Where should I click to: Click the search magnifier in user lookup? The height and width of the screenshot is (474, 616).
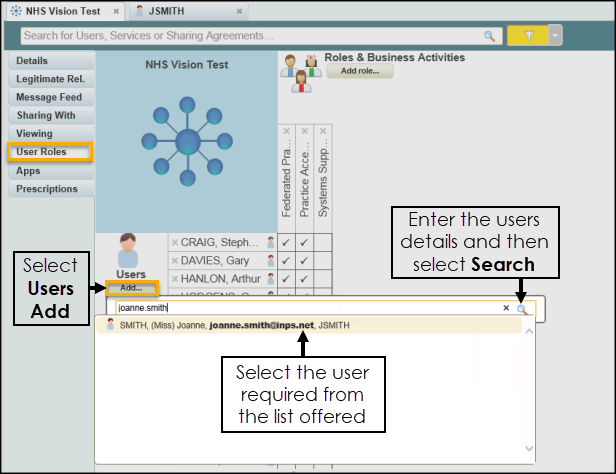(x=522, y=309)
